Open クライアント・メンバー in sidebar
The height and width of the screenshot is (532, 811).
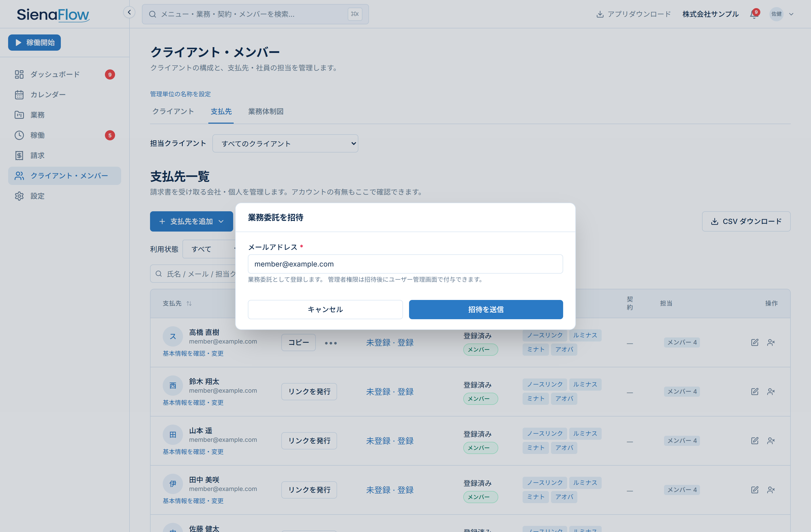tap(64, 176)
